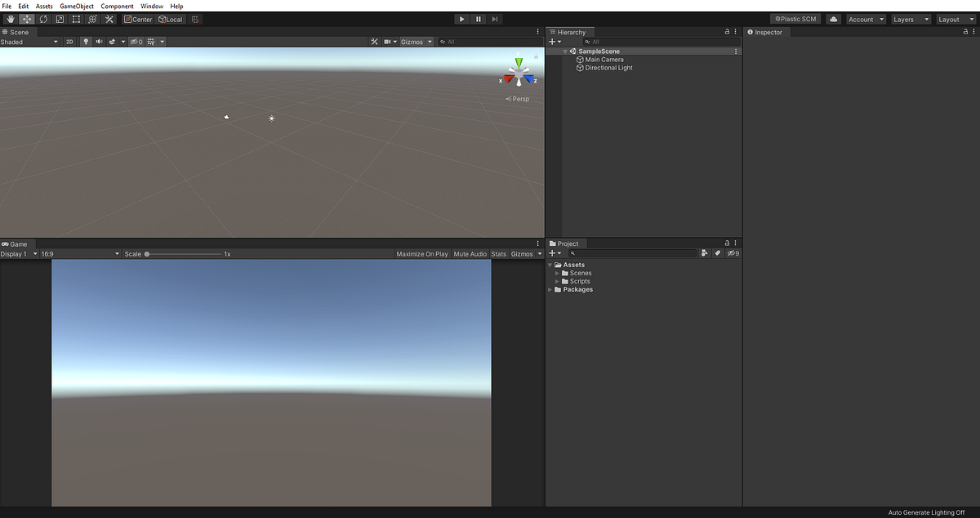
Task: Open the Gizmos dropdown in Scene view
Action: (413, 42)
